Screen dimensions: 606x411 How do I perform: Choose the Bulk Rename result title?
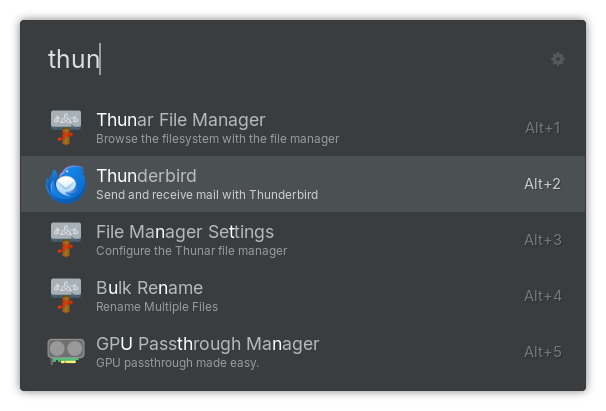click(x=149, y=288)
